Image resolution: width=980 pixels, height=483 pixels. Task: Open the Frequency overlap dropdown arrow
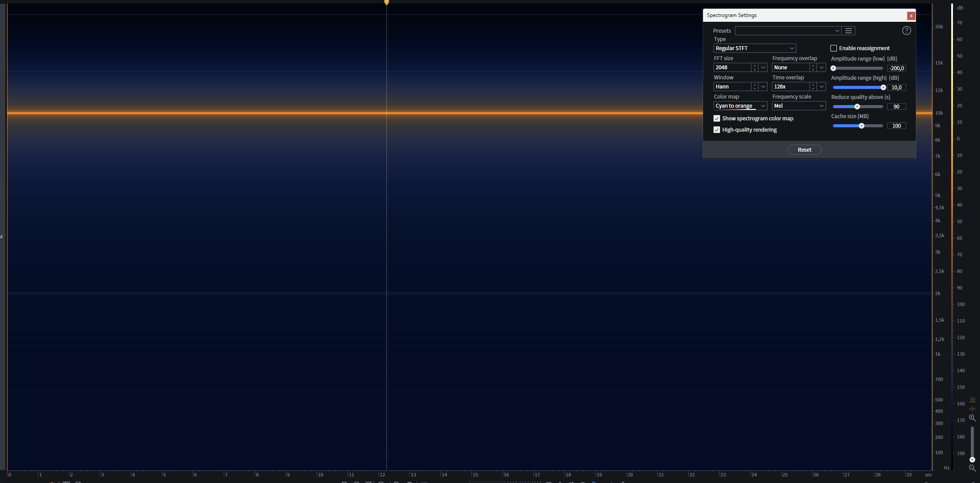pos(822,68)
